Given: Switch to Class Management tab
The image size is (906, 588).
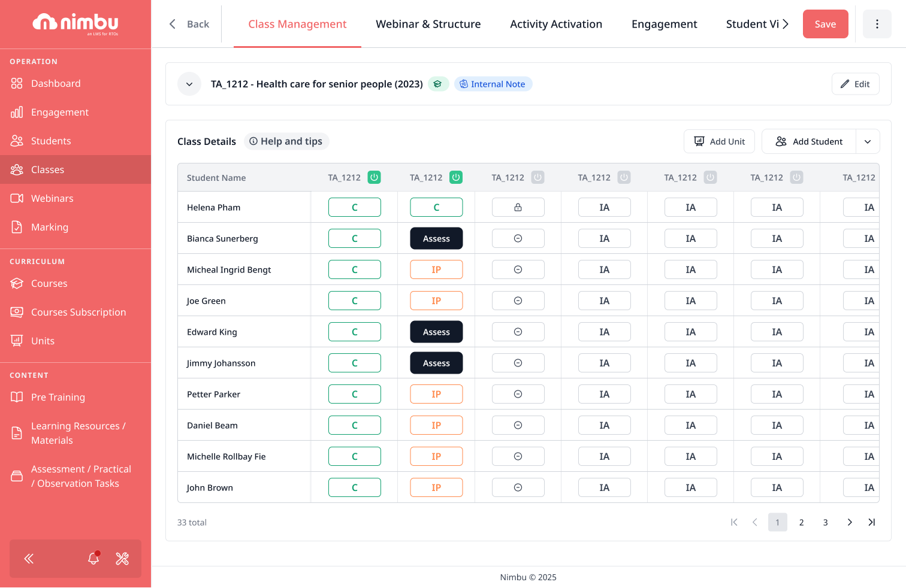Looking at the screenshot, I should coord(297,24).
